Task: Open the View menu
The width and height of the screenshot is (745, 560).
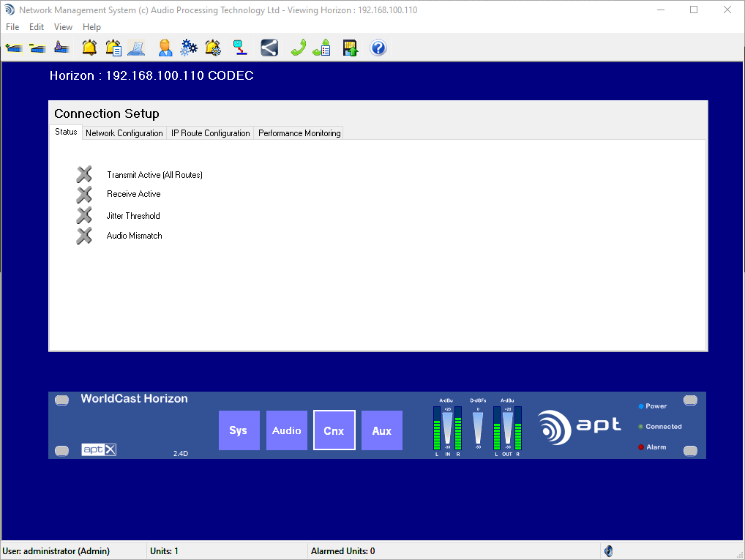Action: point(63,27)
